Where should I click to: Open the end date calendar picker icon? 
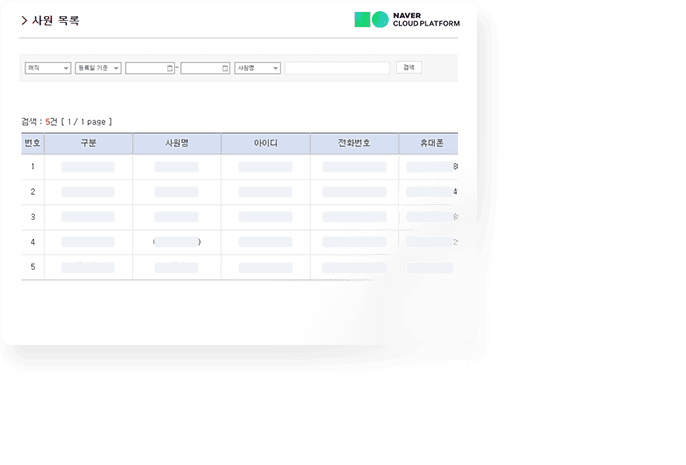[226, 68]
